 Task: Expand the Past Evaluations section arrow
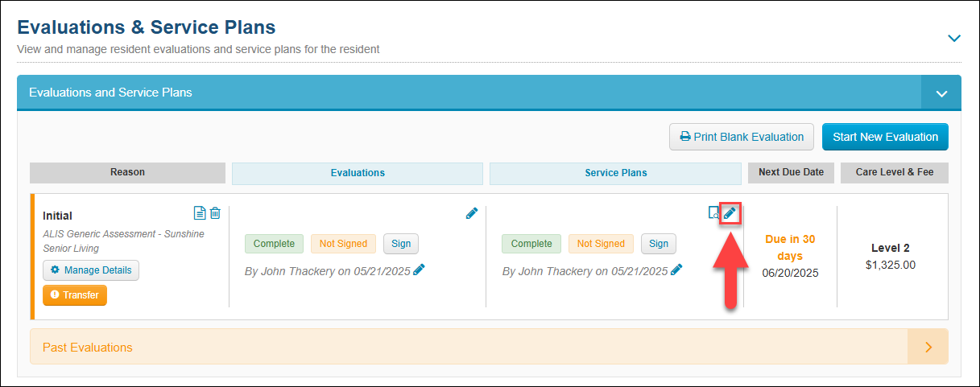click(928, 348)
